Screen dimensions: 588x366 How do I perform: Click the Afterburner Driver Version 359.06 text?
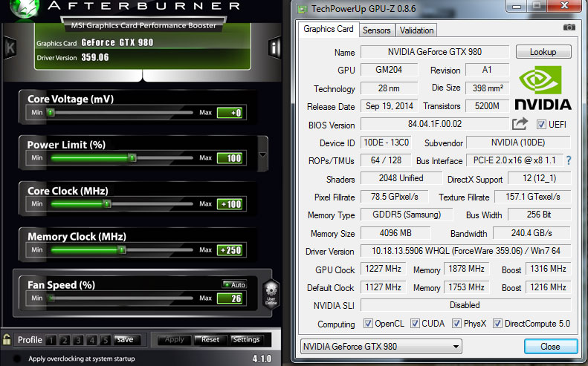pos(95,57)
